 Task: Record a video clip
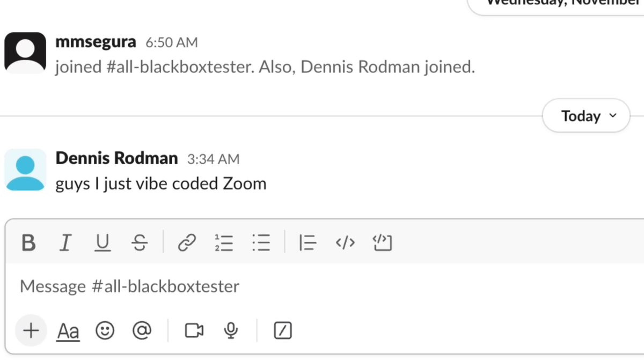pos(194,331)
